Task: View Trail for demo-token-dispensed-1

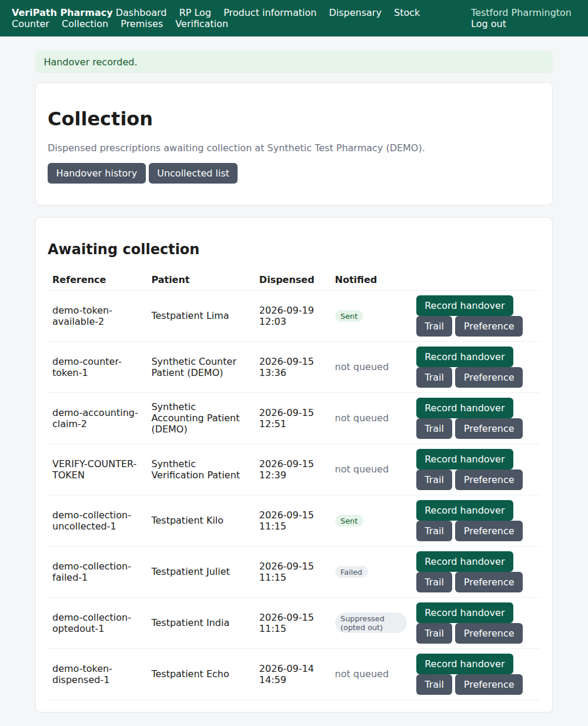Action: point(434,684)
